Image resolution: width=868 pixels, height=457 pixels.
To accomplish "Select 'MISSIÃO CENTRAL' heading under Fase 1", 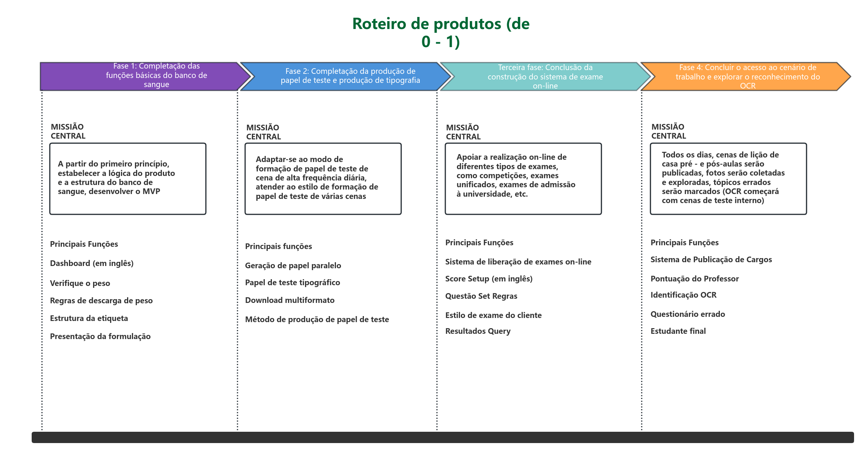I will click(68, 131).
